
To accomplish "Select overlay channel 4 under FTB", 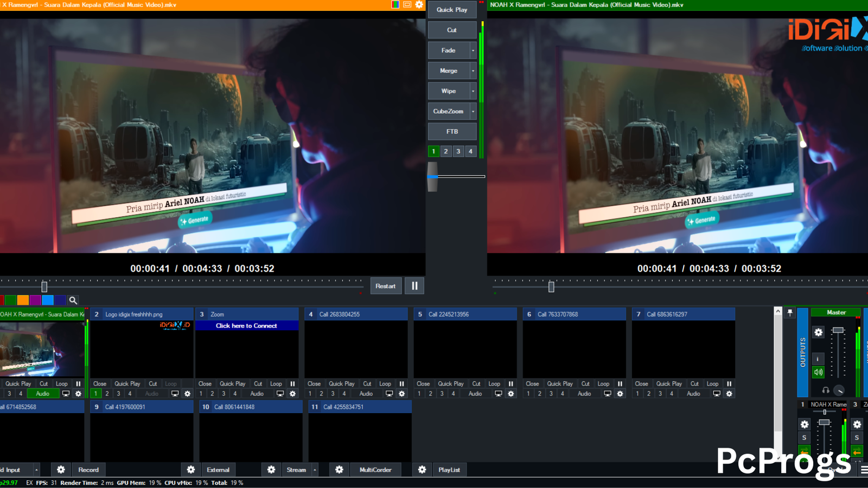I will [470, 151].
